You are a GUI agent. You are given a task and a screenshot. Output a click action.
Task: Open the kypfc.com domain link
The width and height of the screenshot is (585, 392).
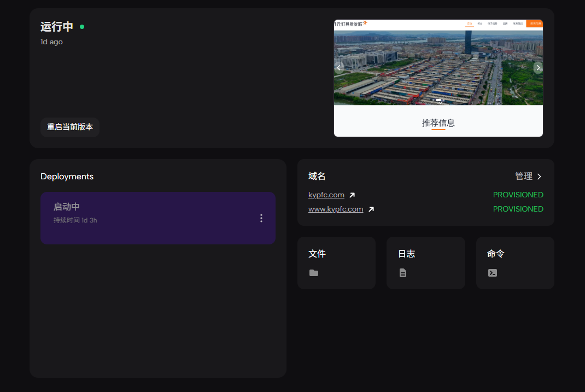(x=326, y=195)
